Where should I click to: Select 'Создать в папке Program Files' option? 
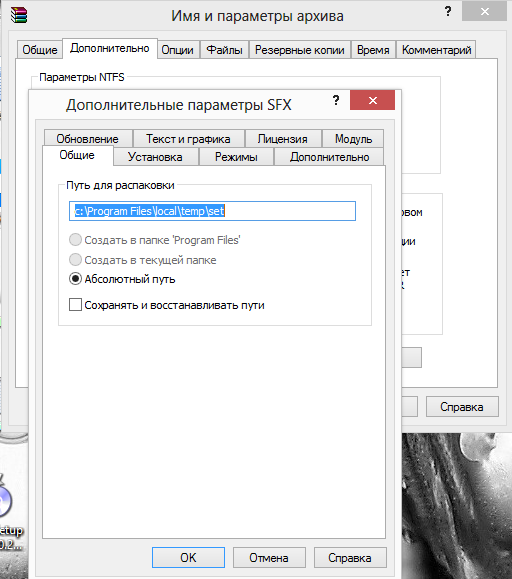[x=75, y=240]
